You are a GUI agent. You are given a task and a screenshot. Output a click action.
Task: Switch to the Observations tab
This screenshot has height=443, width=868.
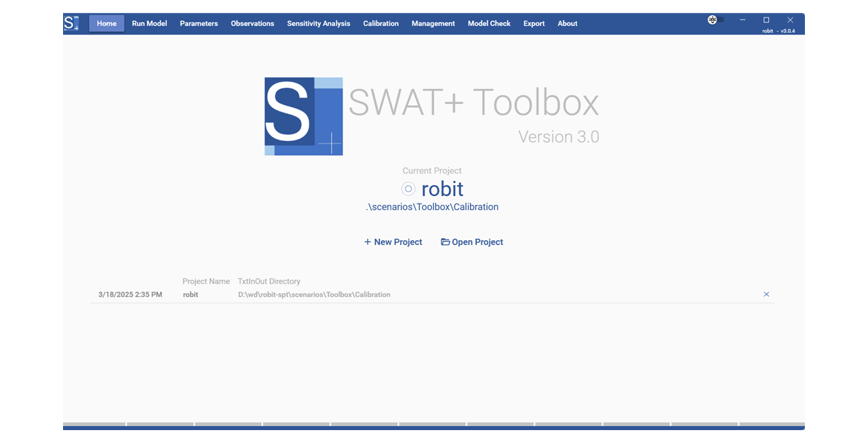252,24
